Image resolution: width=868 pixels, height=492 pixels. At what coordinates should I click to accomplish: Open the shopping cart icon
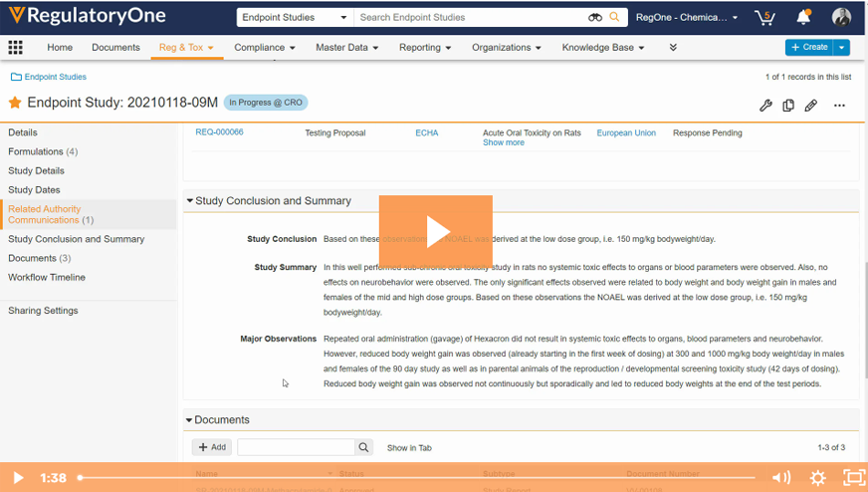tap(764, 17)
